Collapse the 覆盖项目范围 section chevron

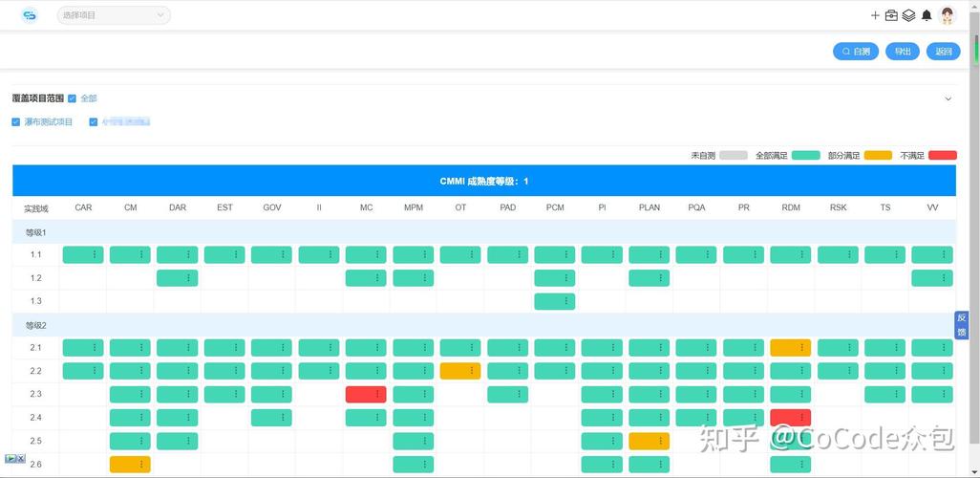pyautogui.click(x=948, y=98)
